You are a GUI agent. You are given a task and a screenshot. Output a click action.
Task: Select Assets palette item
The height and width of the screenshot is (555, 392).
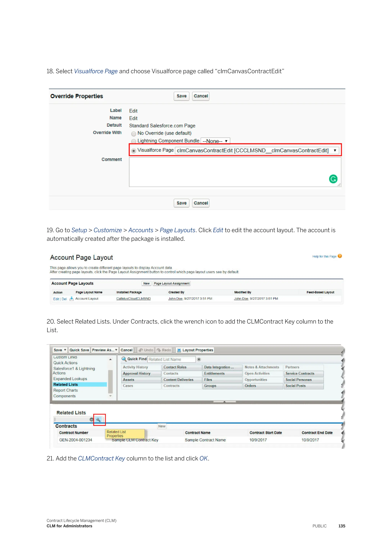[x=141, y=380]
